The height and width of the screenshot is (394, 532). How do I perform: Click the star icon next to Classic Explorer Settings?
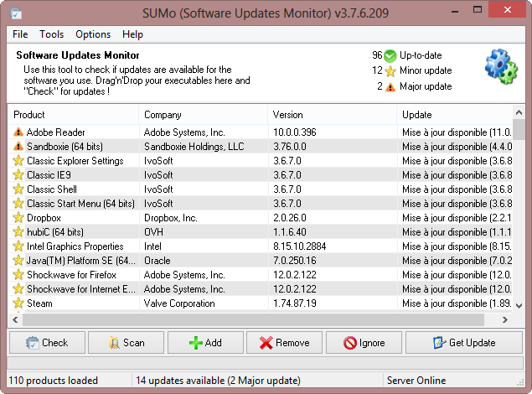click(18, 160)
